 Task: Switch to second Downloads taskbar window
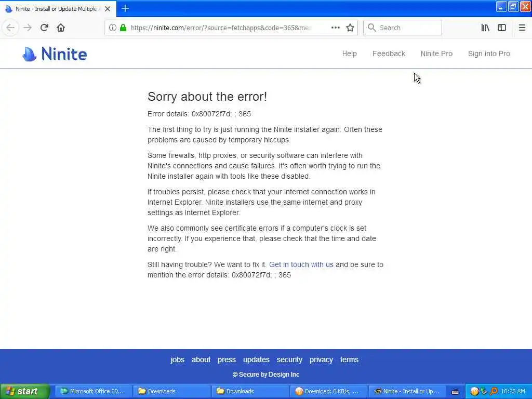(x=250, y=391)
